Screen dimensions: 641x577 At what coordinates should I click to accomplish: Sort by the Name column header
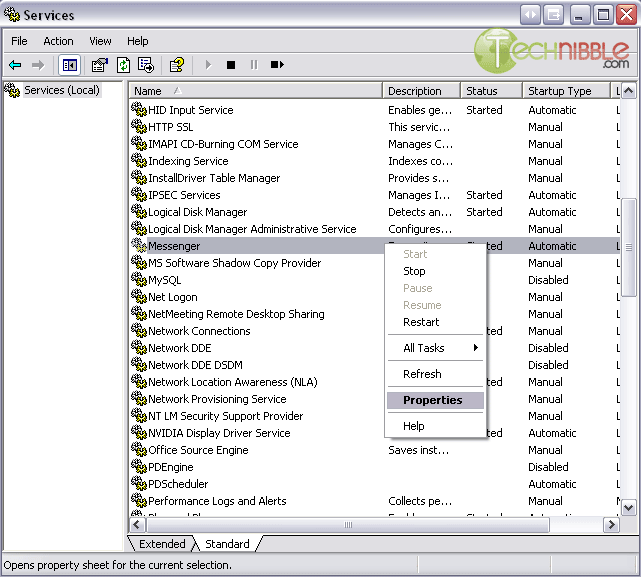[x=256, y=91]
